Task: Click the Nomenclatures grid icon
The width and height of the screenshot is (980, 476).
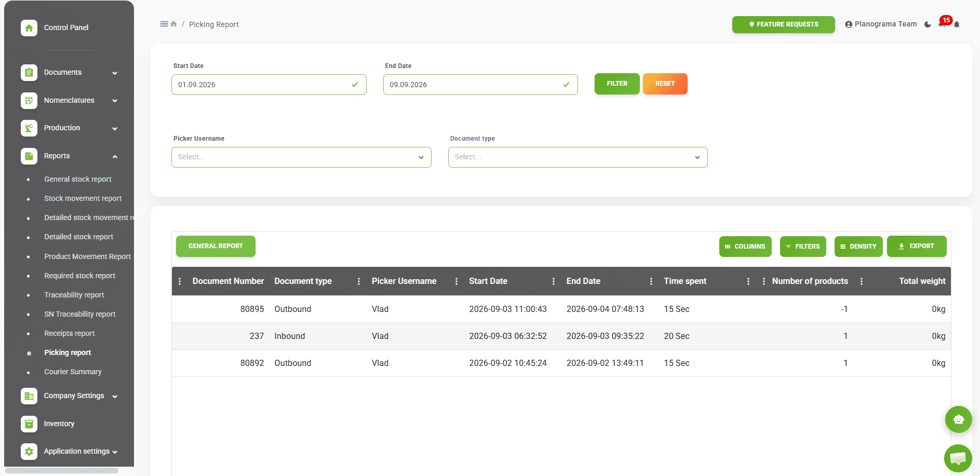Action: pos(29,101)
